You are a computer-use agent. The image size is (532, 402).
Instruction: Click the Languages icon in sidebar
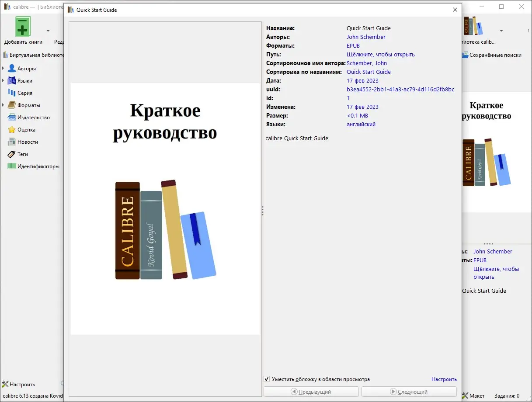[12, 81]
